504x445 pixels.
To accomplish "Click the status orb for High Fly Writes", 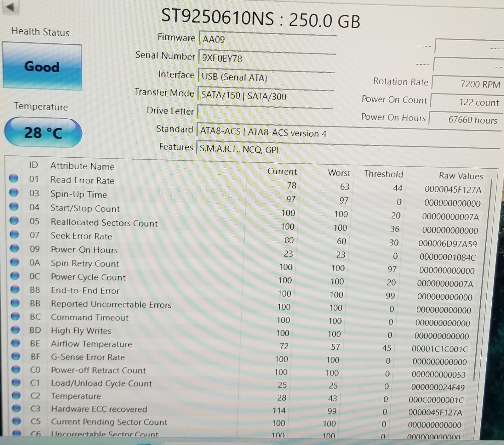I will (x=15, y=330).
